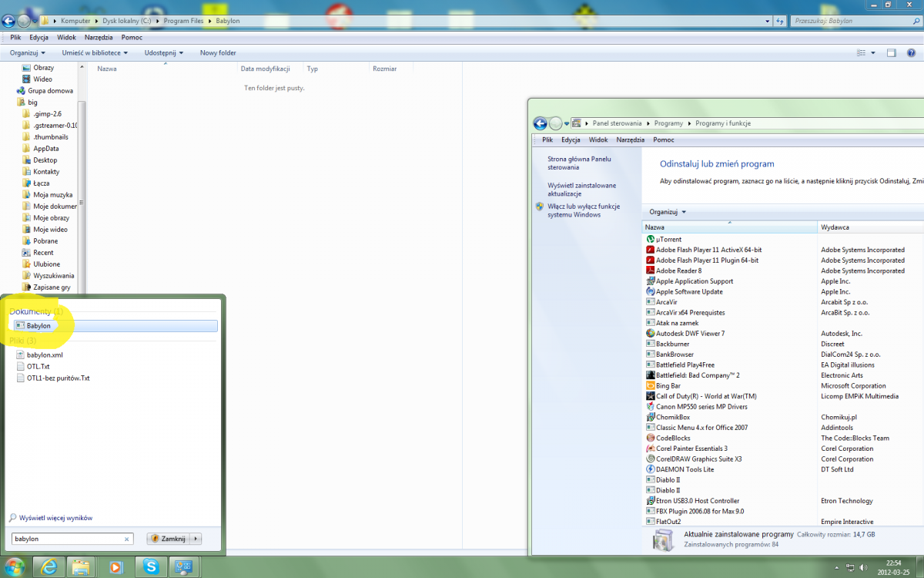Image resolution: width=924 pixels, height=578 pixels.
Task: Click the Nowy folder button
Action: click(218, 53)
